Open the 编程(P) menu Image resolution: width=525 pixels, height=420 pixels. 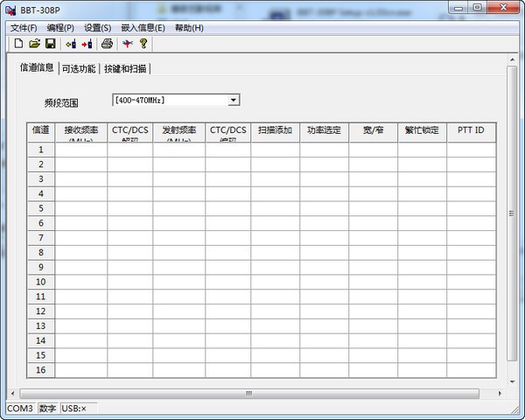pyautogui.click(x=60, y=28)
